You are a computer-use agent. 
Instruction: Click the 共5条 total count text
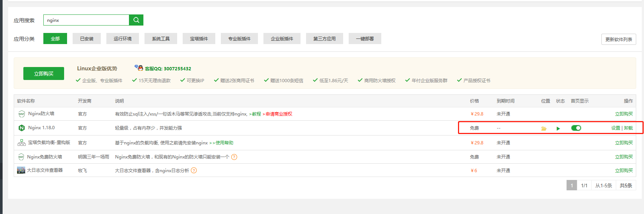point(626,185)
